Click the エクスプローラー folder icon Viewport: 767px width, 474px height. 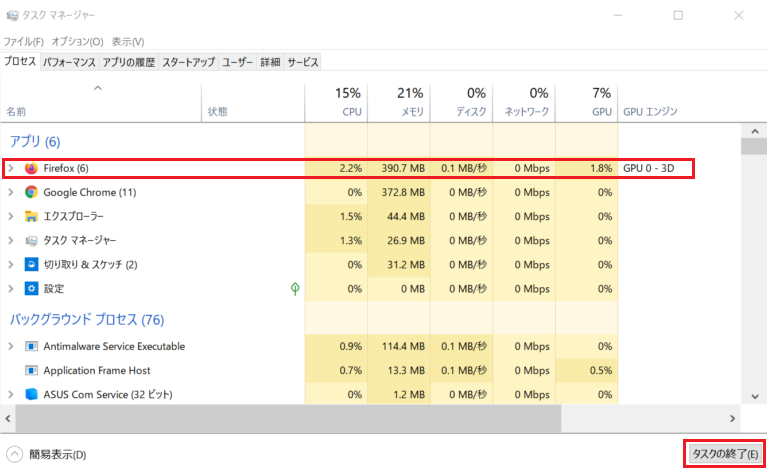(31, 216)
